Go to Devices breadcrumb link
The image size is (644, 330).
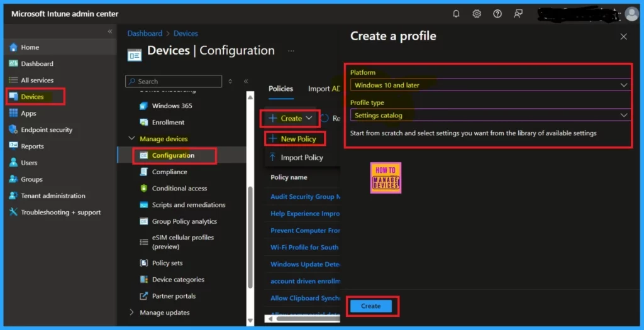(x=186, y=33)
